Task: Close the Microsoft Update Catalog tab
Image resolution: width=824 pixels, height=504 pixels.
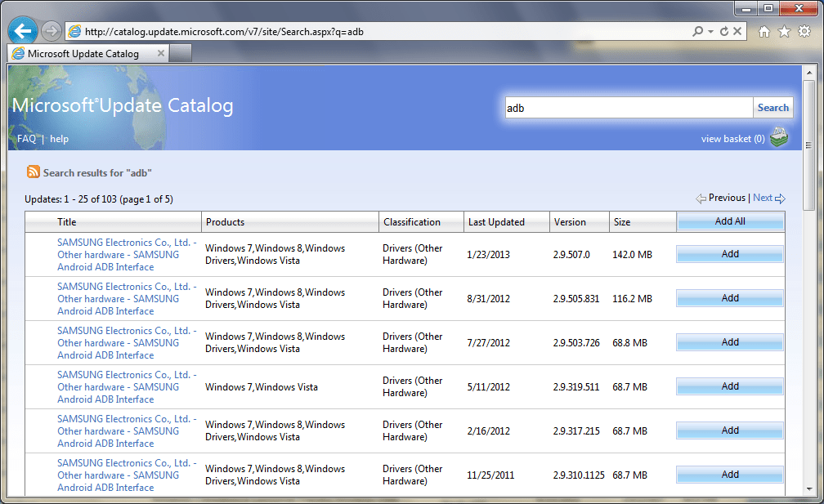Action: click(161, 53)
